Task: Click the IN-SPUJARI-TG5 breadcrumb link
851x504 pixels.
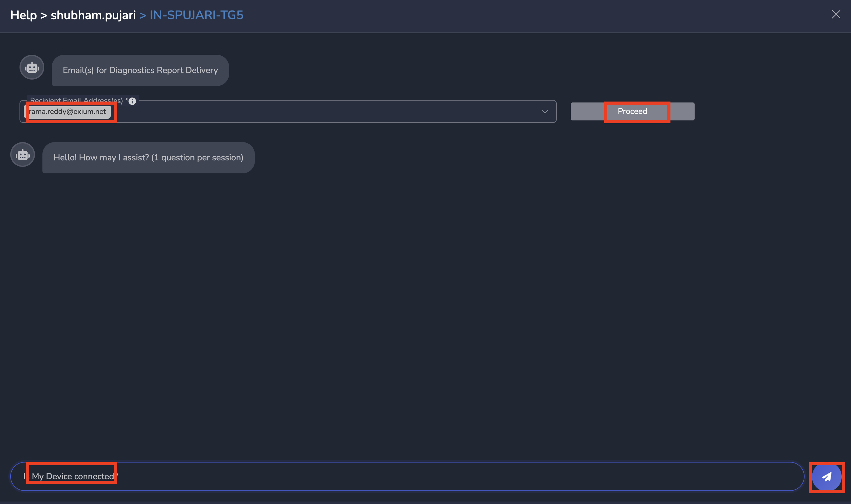Action: (196, 15)
